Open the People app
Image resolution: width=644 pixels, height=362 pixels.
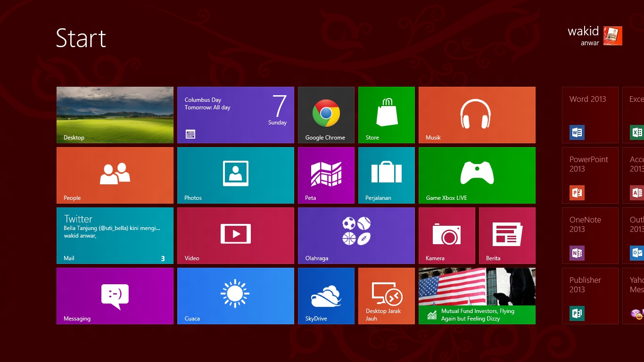point(115,175)
